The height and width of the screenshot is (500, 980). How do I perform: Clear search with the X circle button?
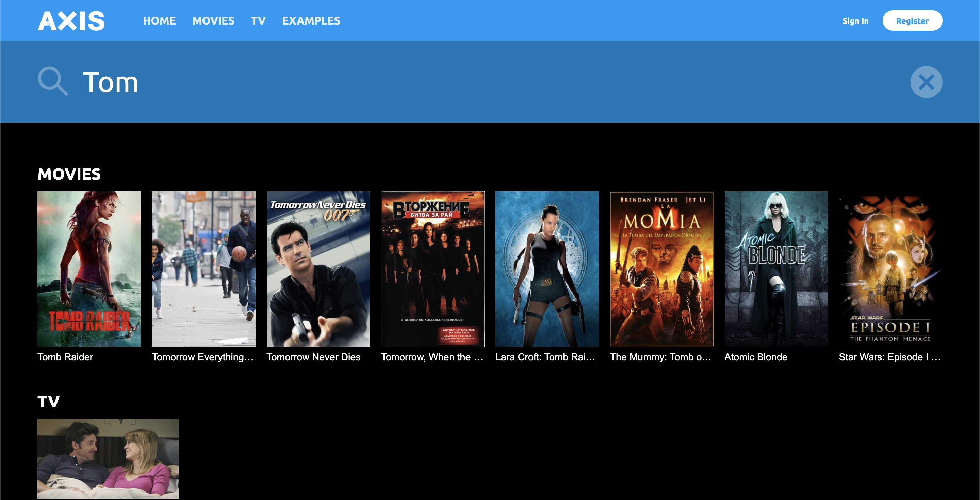(926, 82)
